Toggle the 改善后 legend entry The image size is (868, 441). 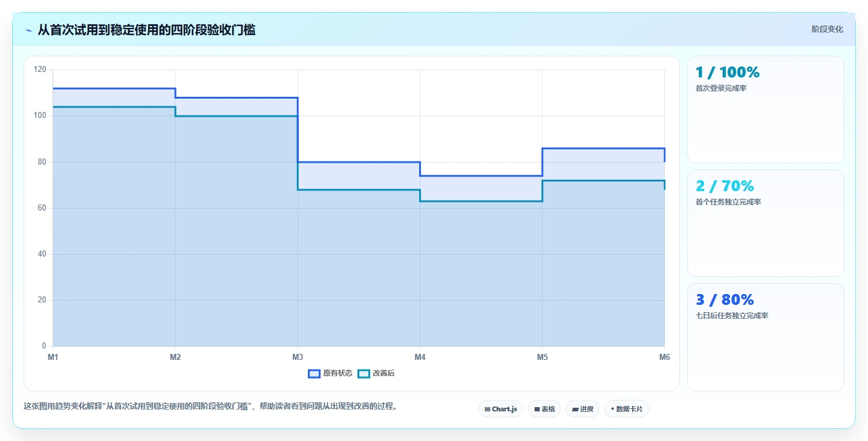376,373
